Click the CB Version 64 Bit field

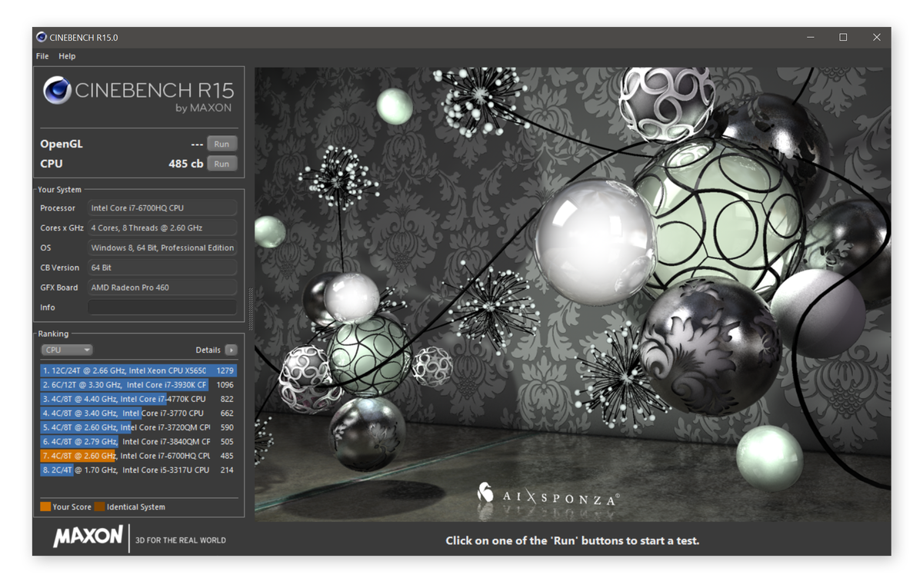pos(162,267)
